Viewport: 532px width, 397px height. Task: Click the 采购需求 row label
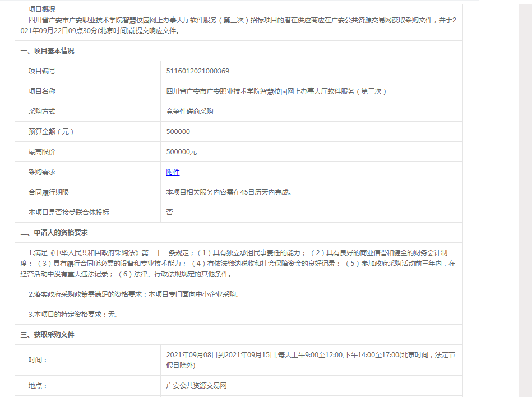coord(42,172)
